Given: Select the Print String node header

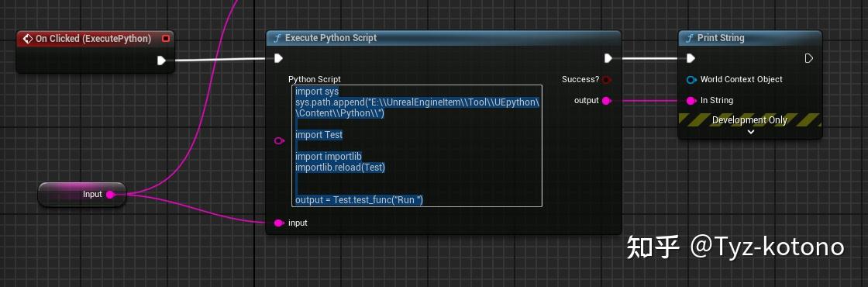Looking at the screenshot, I should tap(750, 38).
